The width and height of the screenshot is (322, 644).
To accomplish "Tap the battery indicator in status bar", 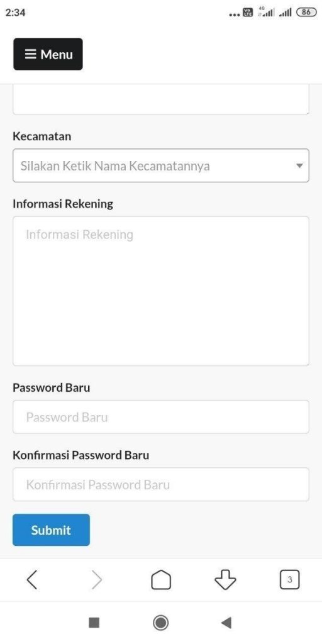I will pyautogui.click(x=306, y=13).
